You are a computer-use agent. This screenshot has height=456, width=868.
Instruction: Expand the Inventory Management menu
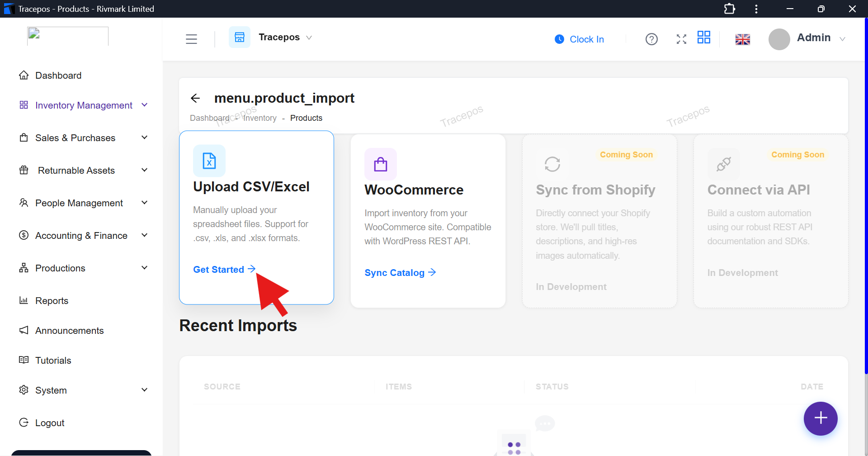84,105
